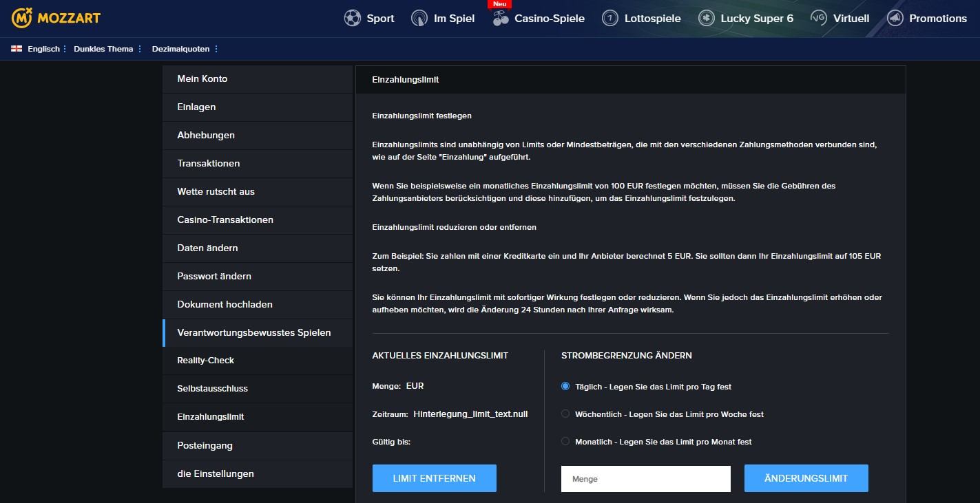Screen dimensions: 980x503
Task: Open Posteingang in the sidebar
Action: coord(205,446)
